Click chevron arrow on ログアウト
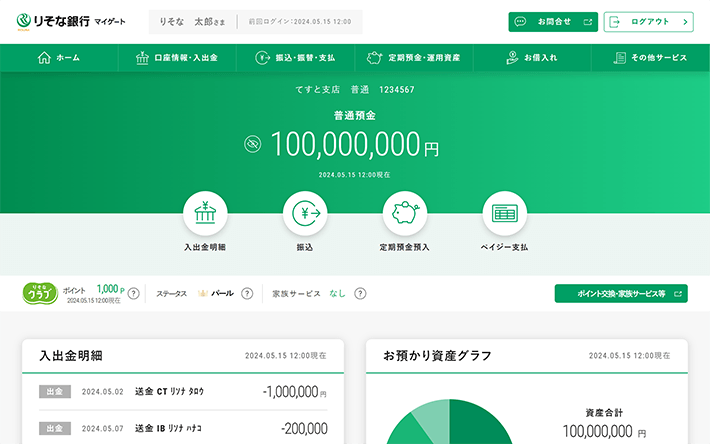 point(685,22)
